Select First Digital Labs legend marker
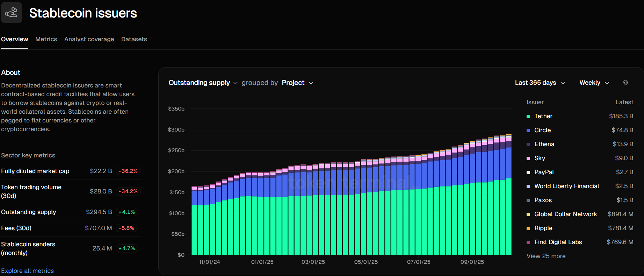This screenshot has height=276, width=644. (528, 242)
